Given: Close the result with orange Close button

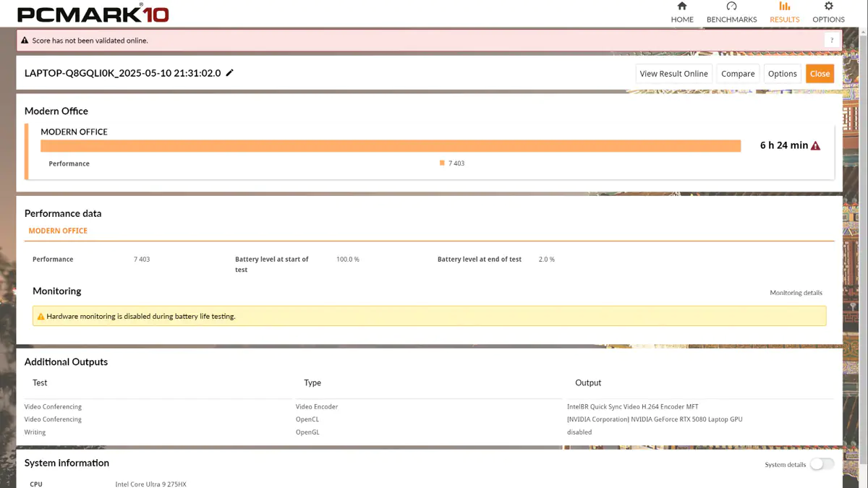Looking at the screenshot, I should [x=820, y=74].
